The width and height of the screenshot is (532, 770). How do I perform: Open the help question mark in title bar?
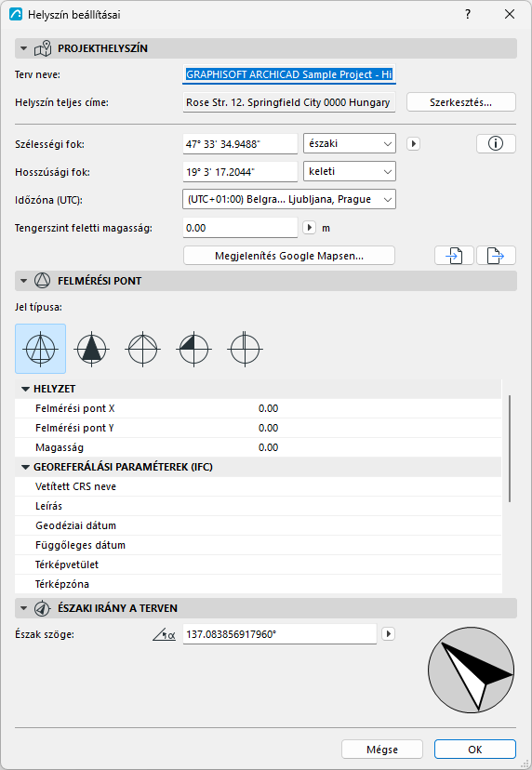[x=468, y=14]
